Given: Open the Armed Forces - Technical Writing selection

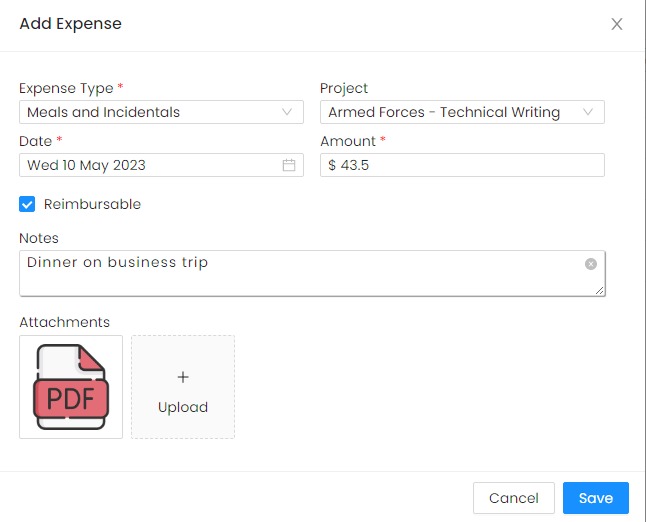Looking at the screenshot, I should [x=444, y=112].
